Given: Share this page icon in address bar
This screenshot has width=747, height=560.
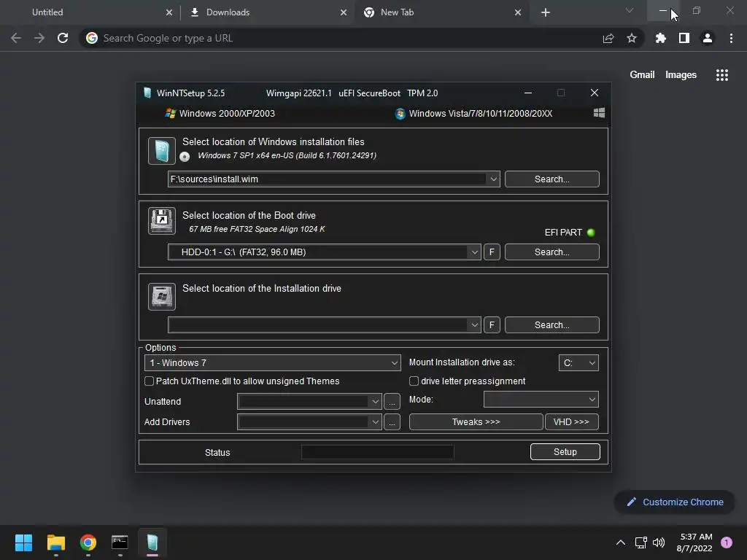Looking at the screenshot, I should coord(608,38).
